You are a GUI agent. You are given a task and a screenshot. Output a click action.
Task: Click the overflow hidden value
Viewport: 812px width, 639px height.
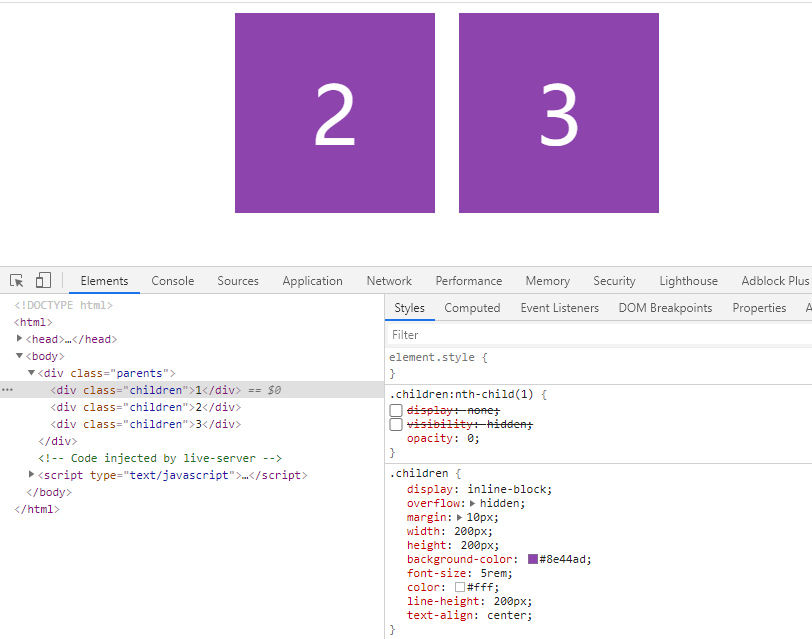[499, 503]
